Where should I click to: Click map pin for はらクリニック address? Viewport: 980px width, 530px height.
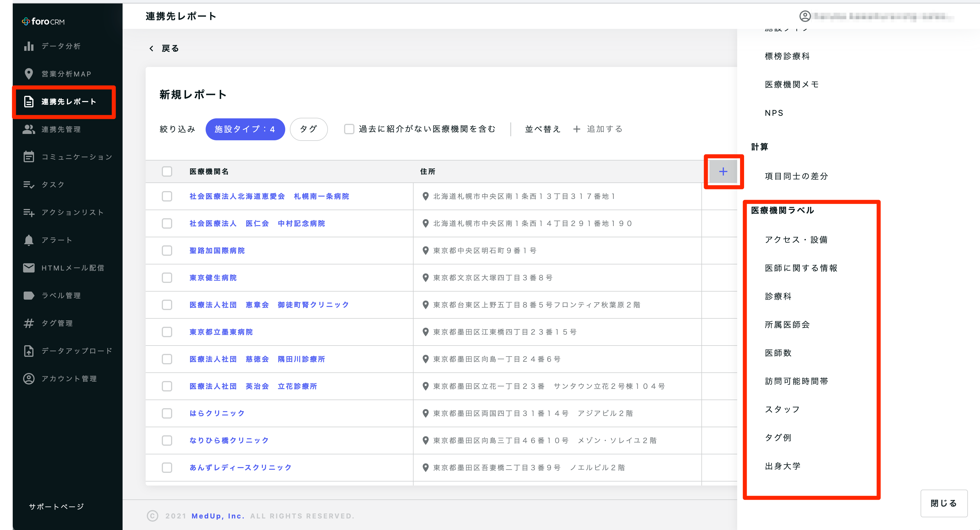tap(426, 413)
